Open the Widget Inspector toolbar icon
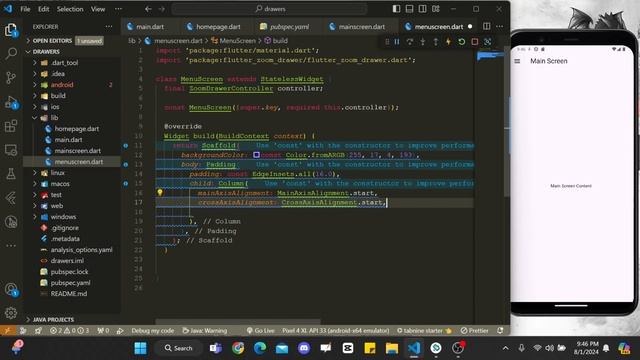The width and height of the screenshot is (640, 360). [x=488, y=42]
